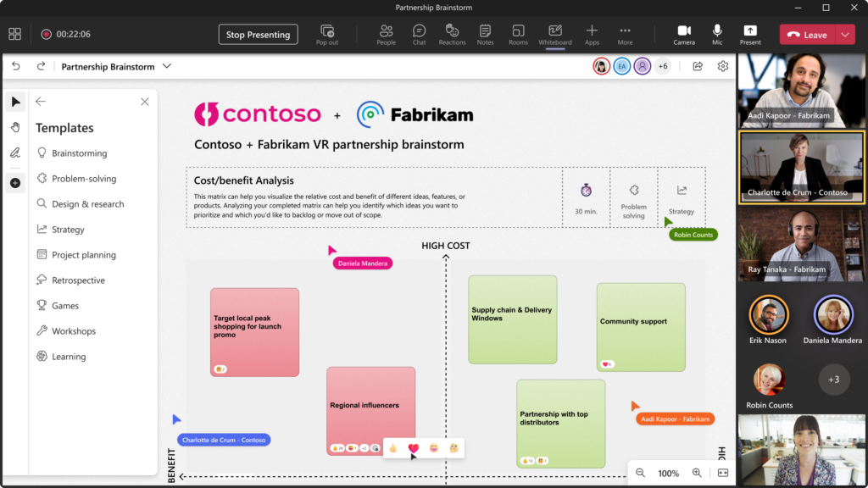
Task: Open the More options menu with three dots
Action: 625,34
